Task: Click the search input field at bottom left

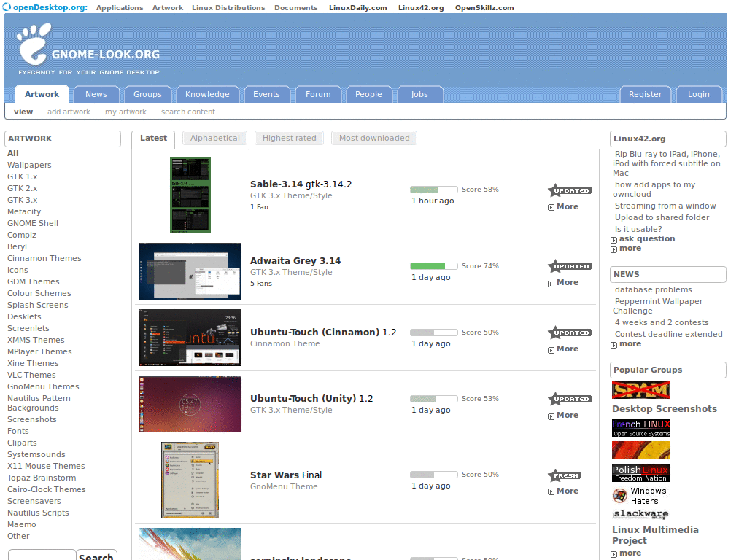Action: (x=41, y=556)
